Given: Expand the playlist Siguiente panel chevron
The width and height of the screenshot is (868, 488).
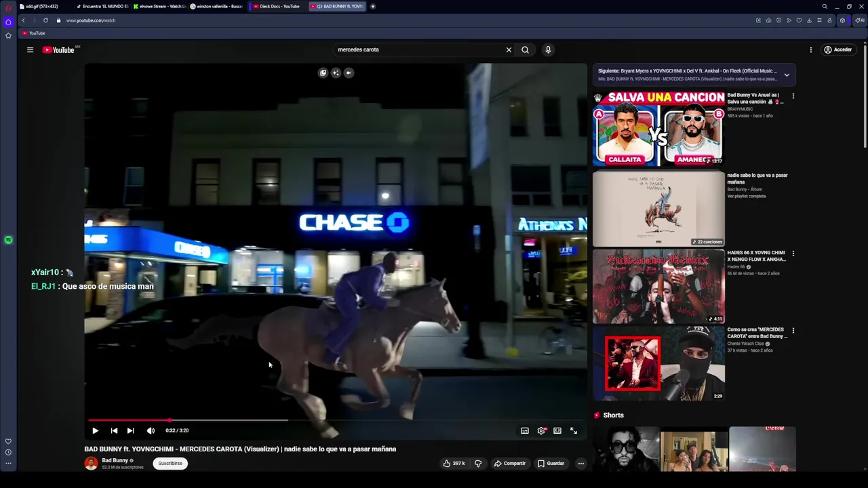Looking at the screenshot, I should [x=787, y=75].
